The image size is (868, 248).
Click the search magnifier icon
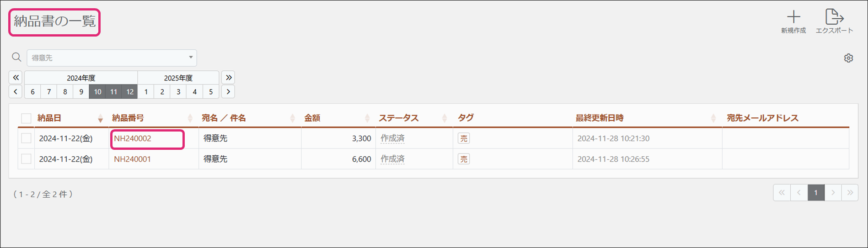coord(16,57)
